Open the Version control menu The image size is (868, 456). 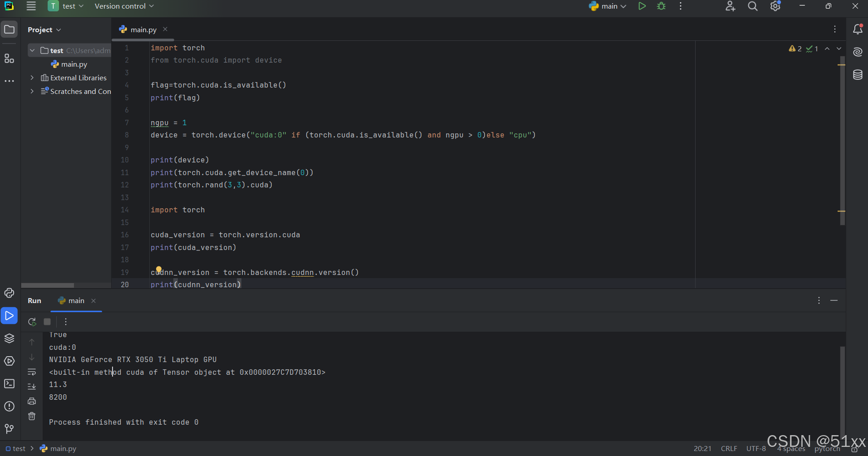pos(120,6)
